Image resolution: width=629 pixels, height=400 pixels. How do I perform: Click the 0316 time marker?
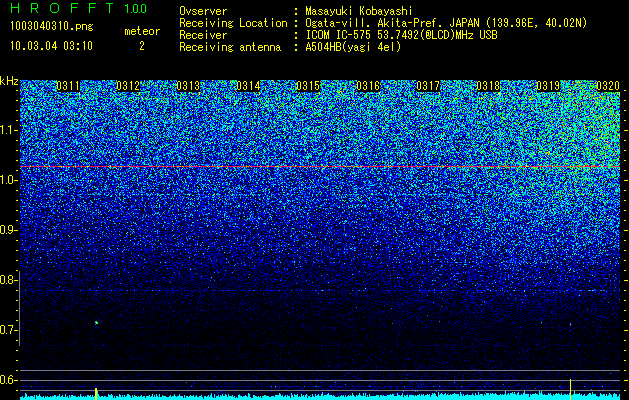368,86
